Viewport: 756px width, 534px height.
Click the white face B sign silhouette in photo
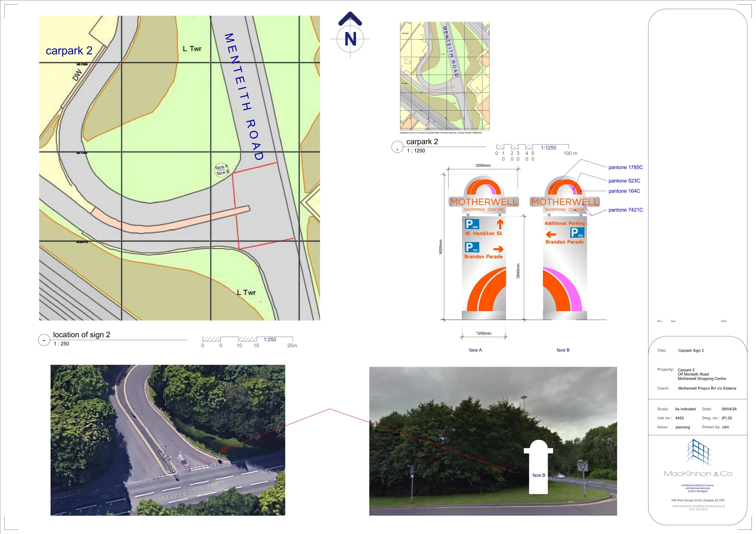point(538,467)
